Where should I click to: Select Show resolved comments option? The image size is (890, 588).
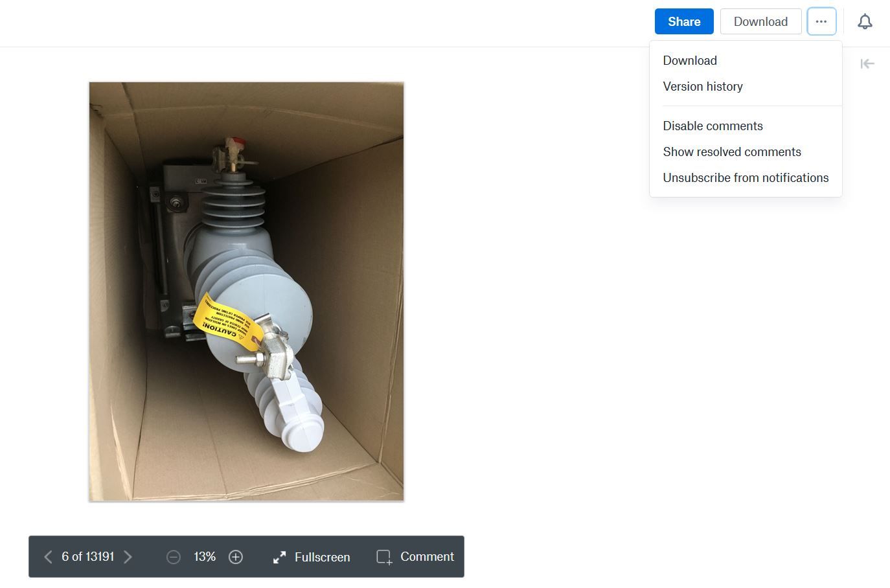[732, 152]
